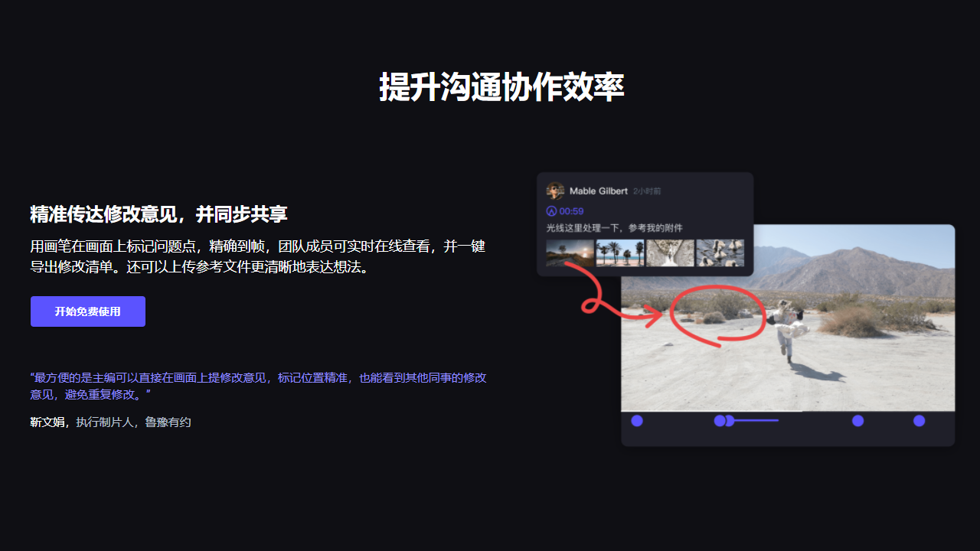The height and width of the screenshot is (551, 980).
Task: Open Mable Gilbert's avatar in comment card
Action: 555,191
